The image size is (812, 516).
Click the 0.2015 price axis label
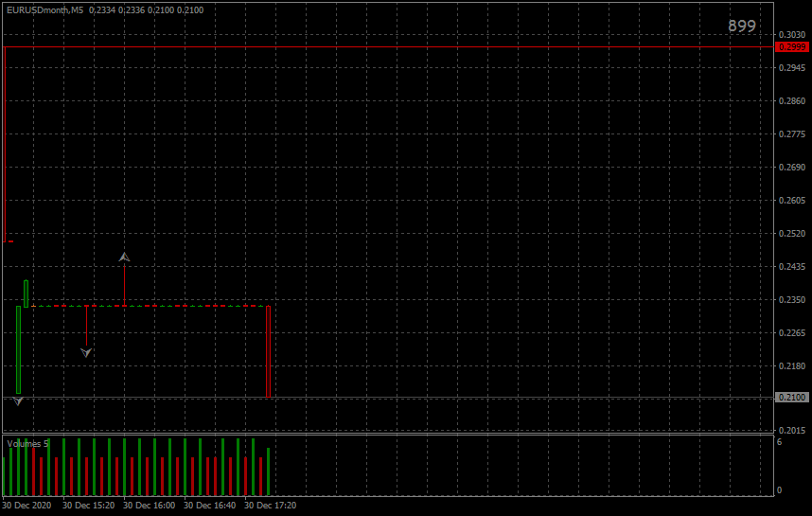(x=792, y=431)
